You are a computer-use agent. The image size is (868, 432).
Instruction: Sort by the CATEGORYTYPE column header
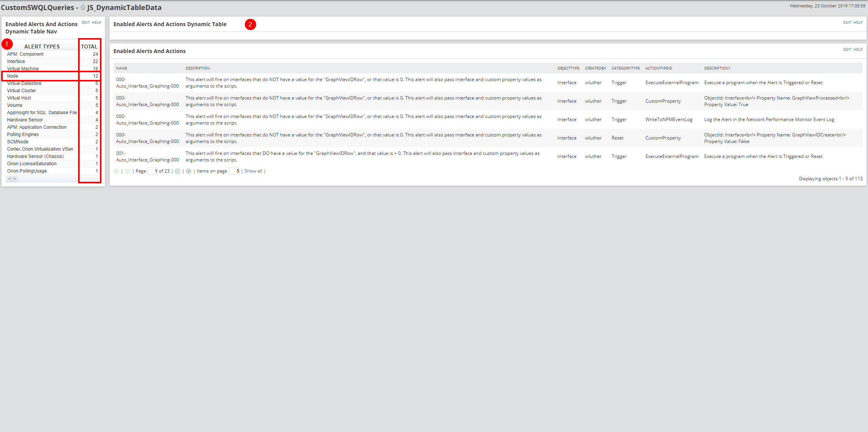tap(625, 68)
